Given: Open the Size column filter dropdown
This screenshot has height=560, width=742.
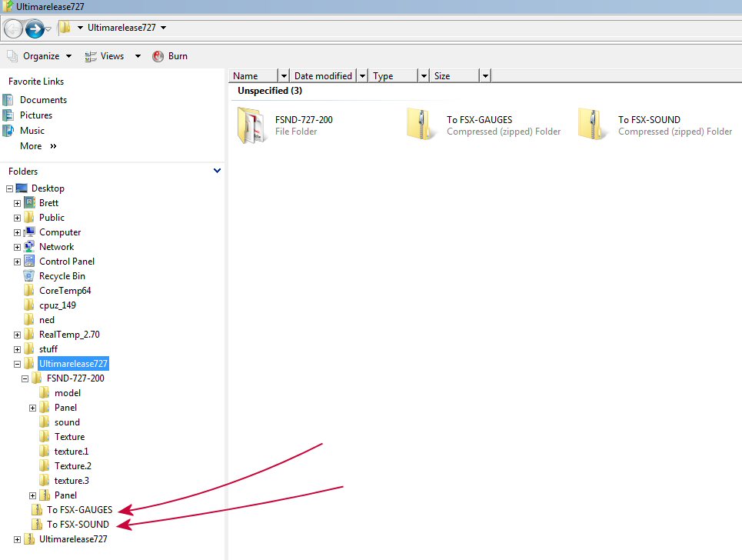Looking at the screenshot, I should tap(484, 75).
